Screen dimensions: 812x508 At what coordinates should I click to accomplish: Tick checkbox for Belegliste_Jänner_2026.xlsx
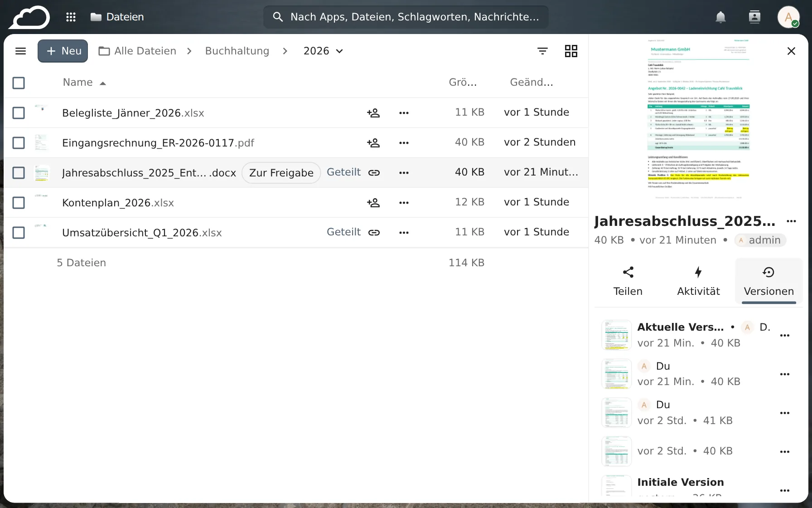pos(19,113)
